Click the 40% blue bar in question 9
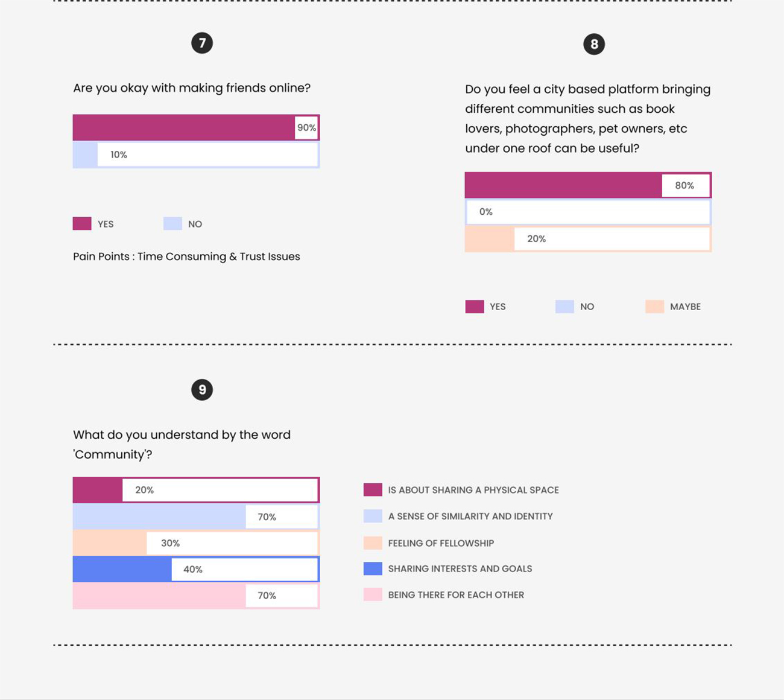 196,569
